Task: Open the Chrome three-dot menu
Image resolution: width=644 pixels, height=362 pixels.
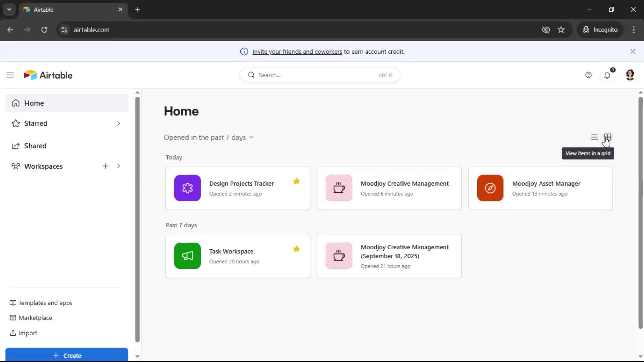Action: coord(634,29)
